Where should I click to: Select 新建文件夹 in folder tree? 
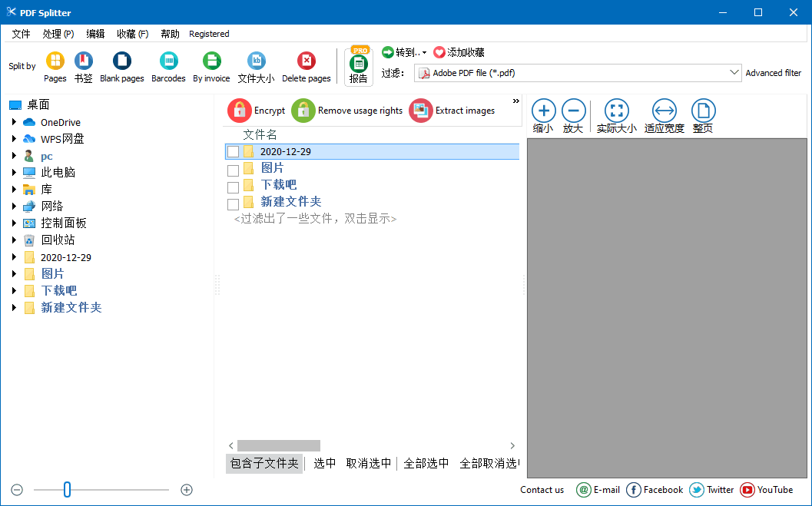[x=71, y=308]
